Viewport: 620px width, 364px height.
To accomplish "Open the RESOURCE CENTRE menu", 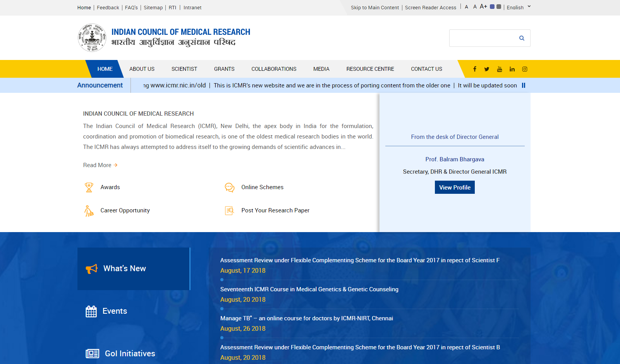I will 370,69.
